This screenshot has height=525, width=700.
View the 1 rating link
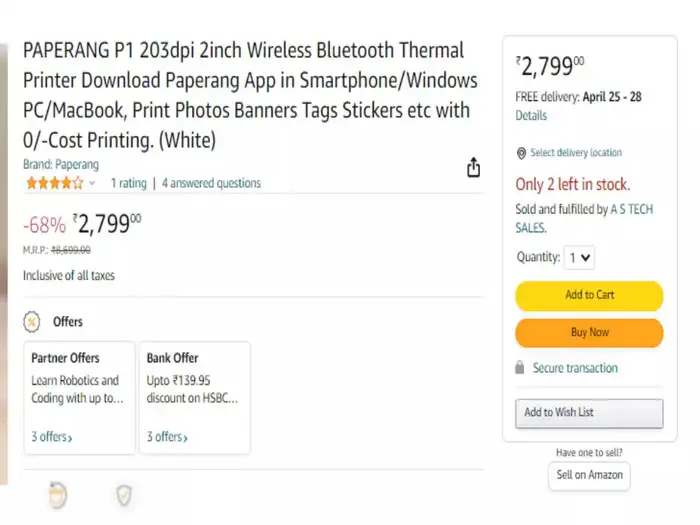pyautogui.click(x=128, y=183)
